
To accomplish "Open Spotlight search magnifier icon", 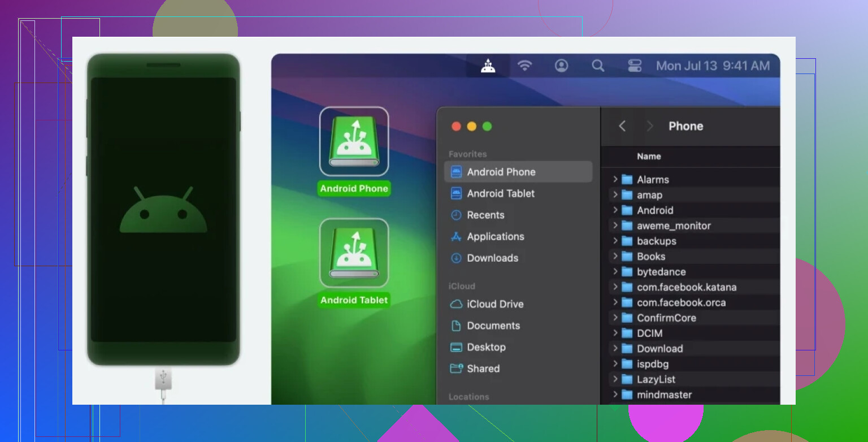I will [598, 66].
